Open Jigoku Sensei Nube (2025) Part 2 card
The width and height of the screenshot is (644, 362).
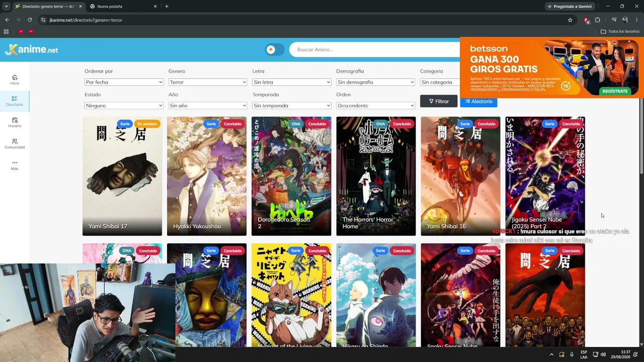545,176
